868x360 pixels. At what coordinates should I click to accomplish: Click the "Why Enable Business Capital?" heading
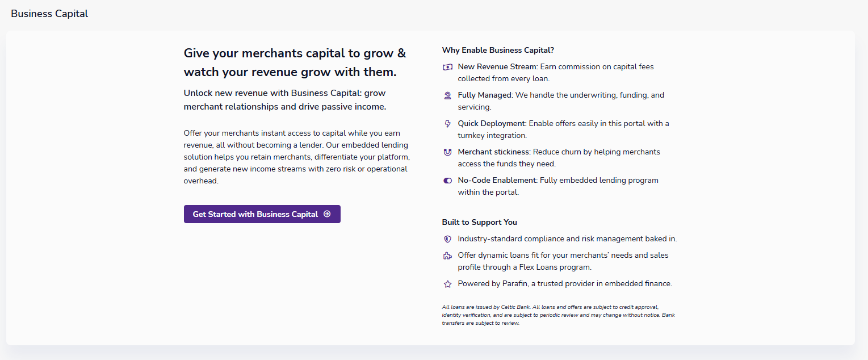click(498, 50)
